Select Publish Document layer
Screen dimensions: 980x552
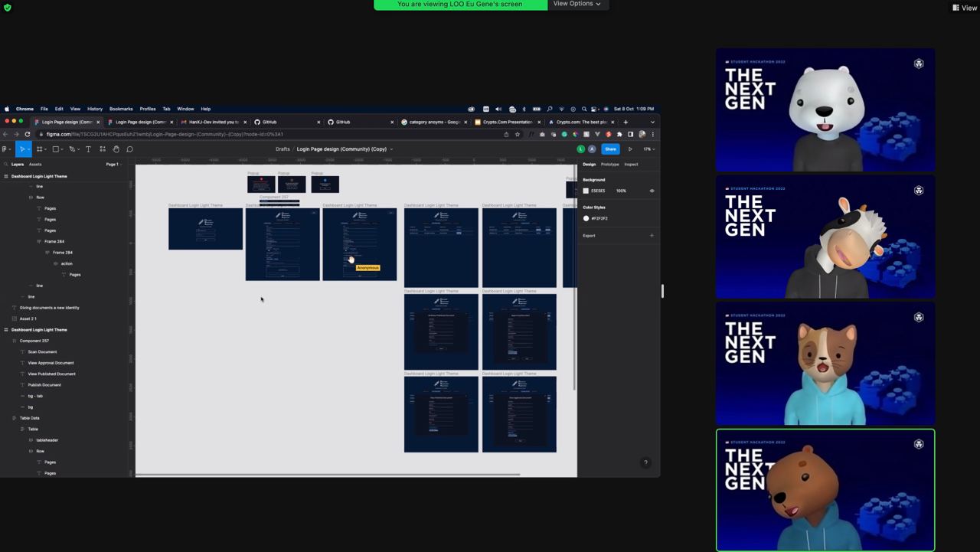(x=44, y=385)
